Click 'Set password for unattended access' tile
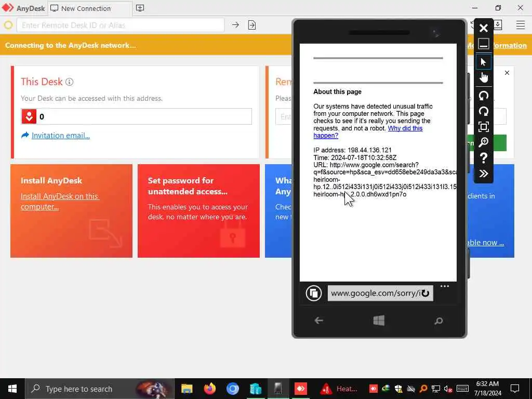This screenshot has width=532, height=399. click(198, 211)
